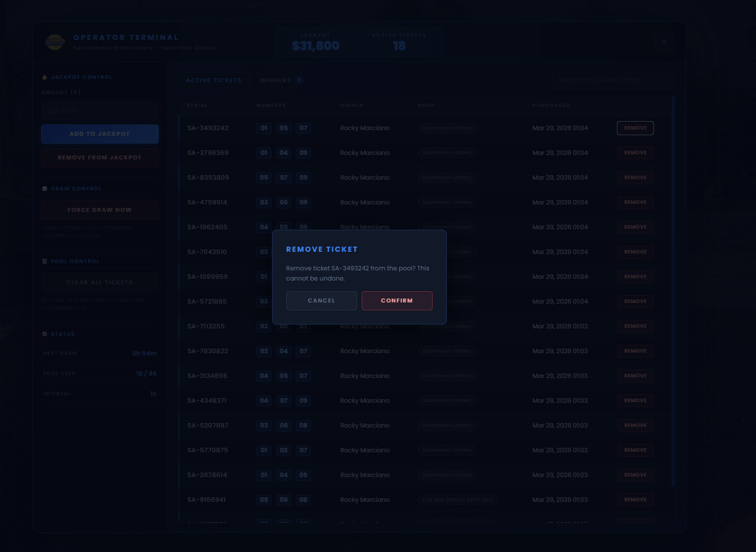This screenshot has width=756, height=552.
Task: Click number chip 04 in row SA-3796369
Action: click(x=283, y=153)
